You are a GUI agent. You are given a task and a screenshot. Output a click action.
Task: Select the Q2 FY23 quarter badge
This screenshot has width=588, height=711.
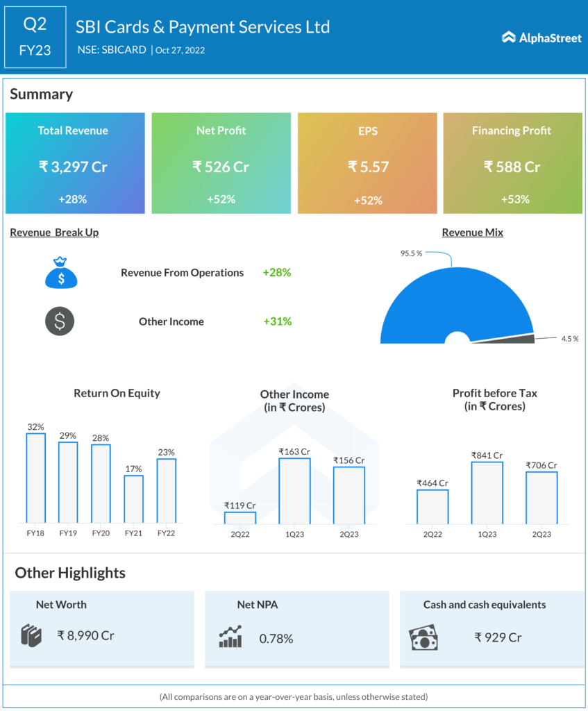(x=35, y=37)
